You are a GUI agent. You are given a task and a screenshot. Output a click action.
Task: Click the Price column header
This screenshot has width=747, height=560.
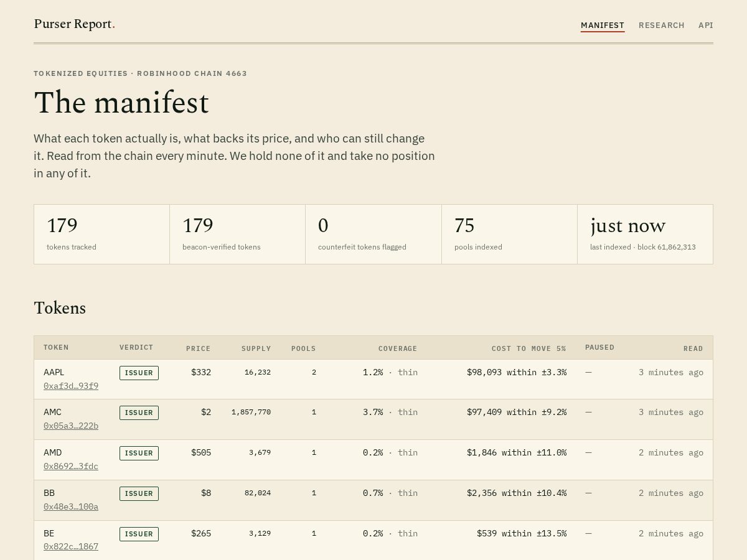pyautogui.click(x=198, y=348)
